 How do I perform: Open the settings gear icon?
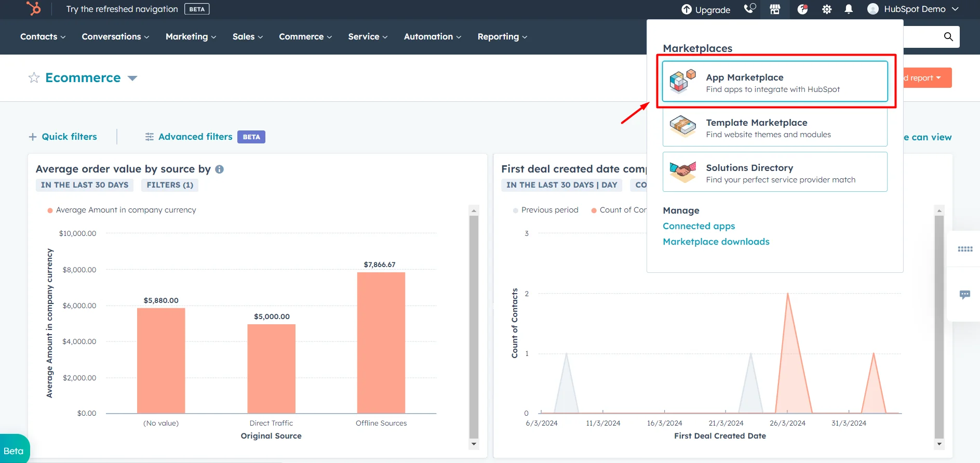point(827,9)
